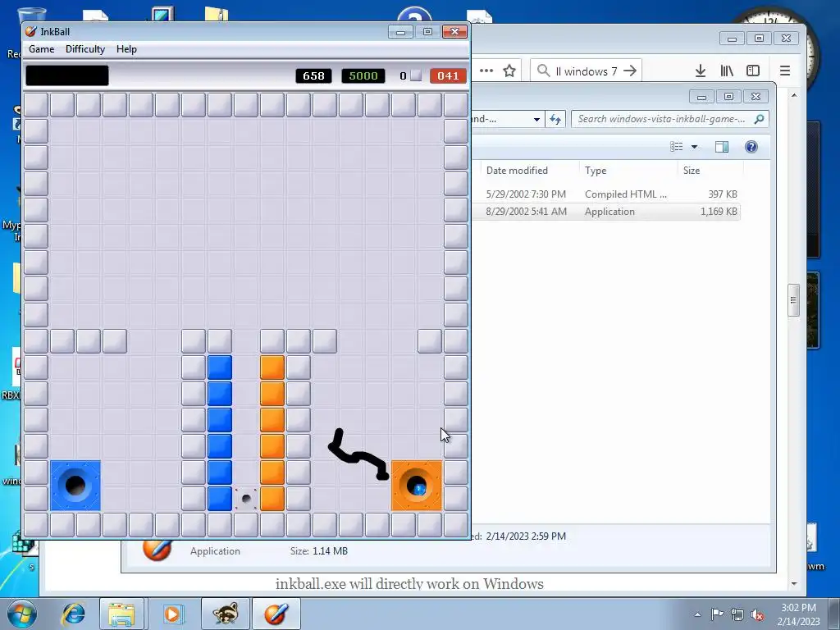Viewport: 840px width, 630px height.
Task: Click Firefox scrollbar up arrow
Action: tap(794, 95)
